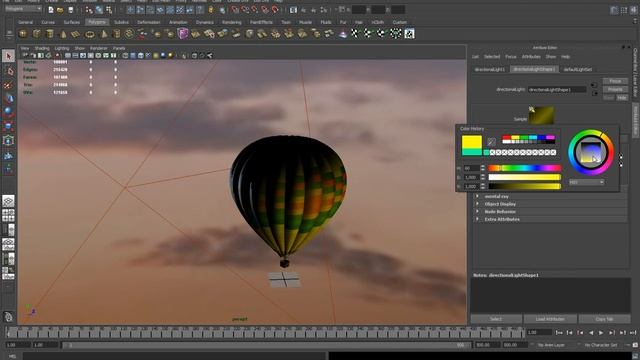640x360 pixels.
Task: Expand the Object Display section
Action: pyautogui.click(x=477, y=204)
